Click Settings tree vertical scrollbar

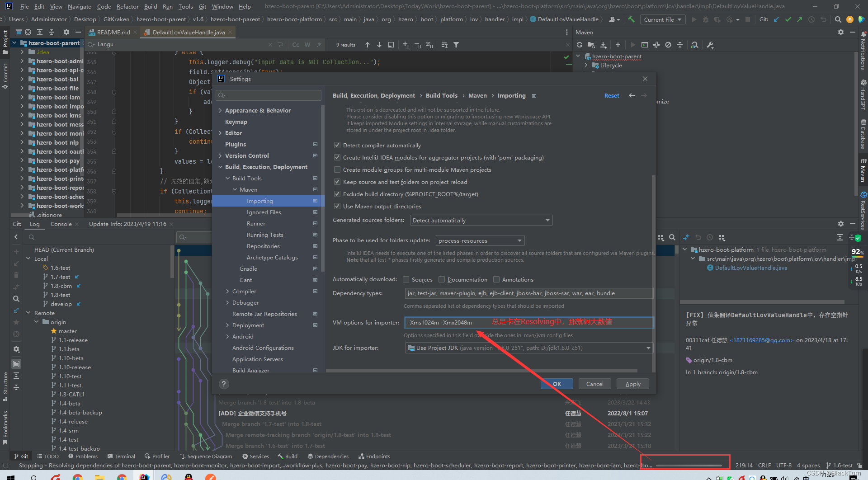(x=322, y=188)
